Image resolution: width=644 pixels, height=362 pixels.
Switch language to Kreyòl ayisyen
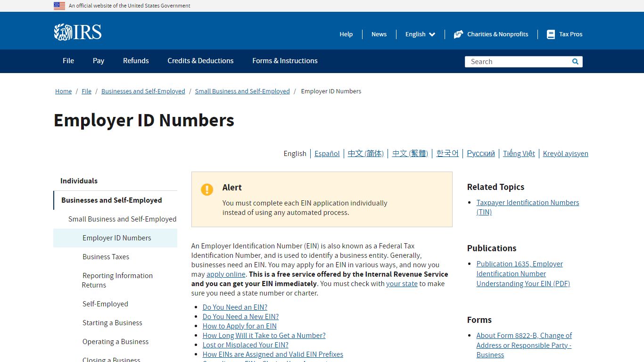(566, 154)
